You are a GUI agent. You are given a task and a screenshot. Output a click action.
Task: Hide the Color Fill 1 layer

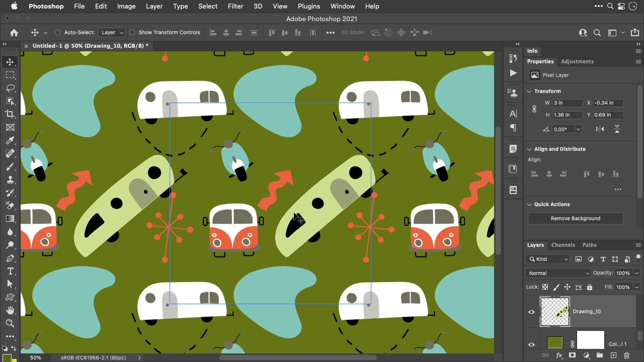tap(531, 344)
